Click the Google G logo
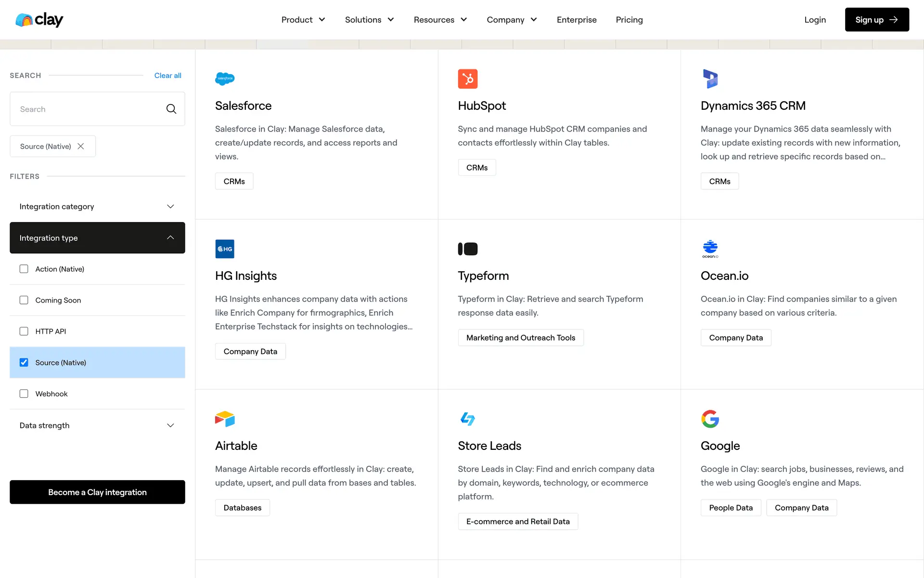 tap(710, 419)
